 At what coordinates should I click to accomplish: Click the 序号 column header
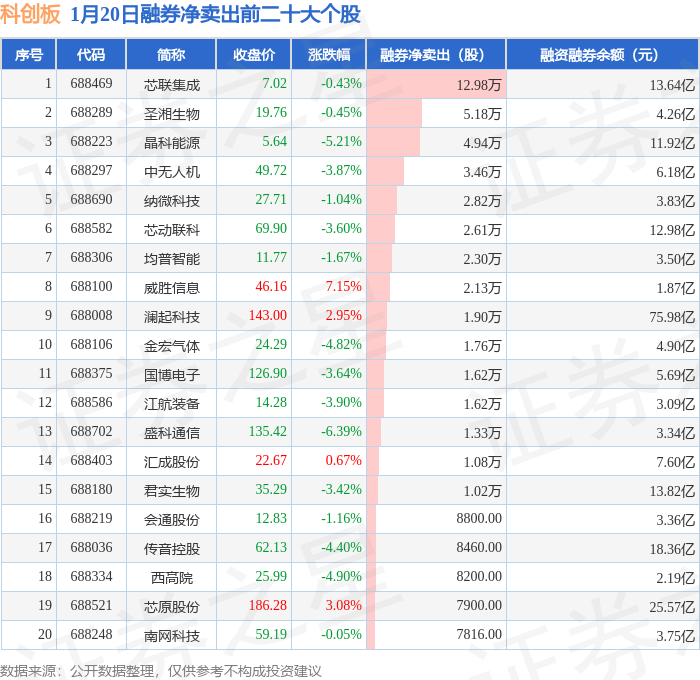click(29, 54)
